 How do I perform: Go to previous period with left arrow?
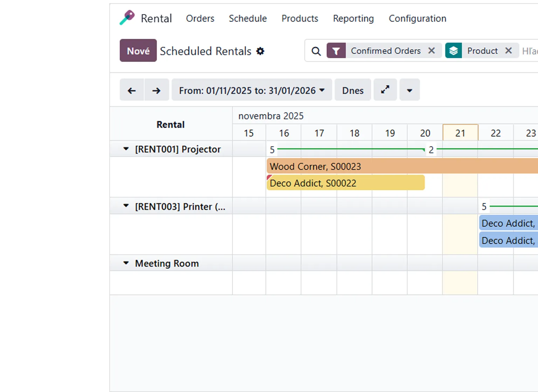pyautogui.click(x=132, y=91)
